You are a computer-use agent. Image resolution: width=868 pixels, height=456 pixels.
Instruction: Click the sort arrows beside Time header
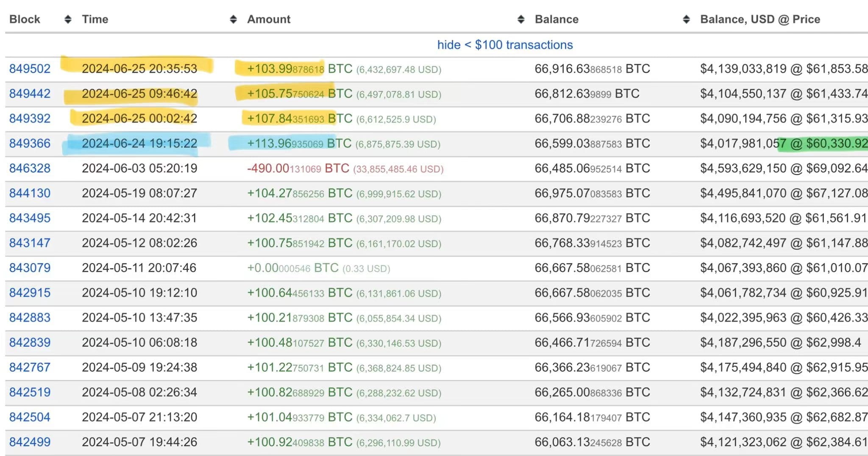pyautogui.click(x=233, y=19)
